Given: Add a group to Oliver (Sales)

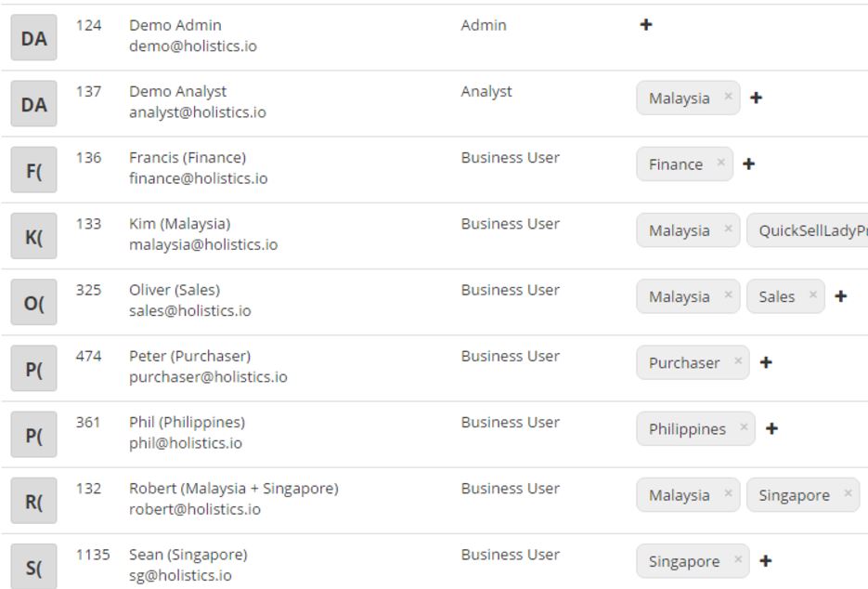Looking at the screenshot, I should point(840,296).
